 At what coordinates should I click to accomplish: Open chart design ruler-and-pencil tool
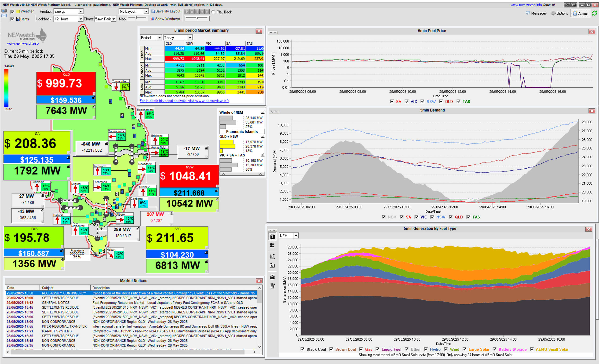coord(272,256)
